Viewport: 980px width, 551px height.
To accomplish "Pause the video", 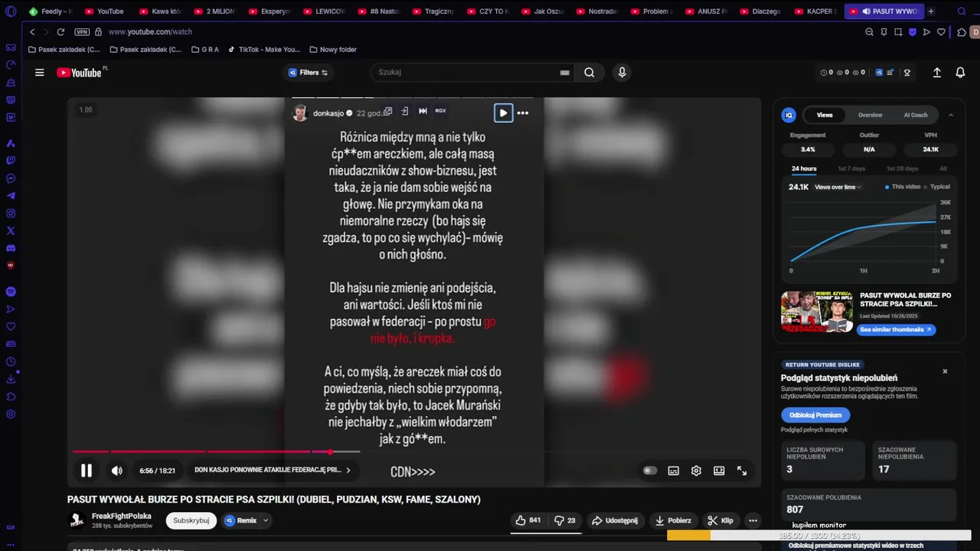I will (87, 471).
